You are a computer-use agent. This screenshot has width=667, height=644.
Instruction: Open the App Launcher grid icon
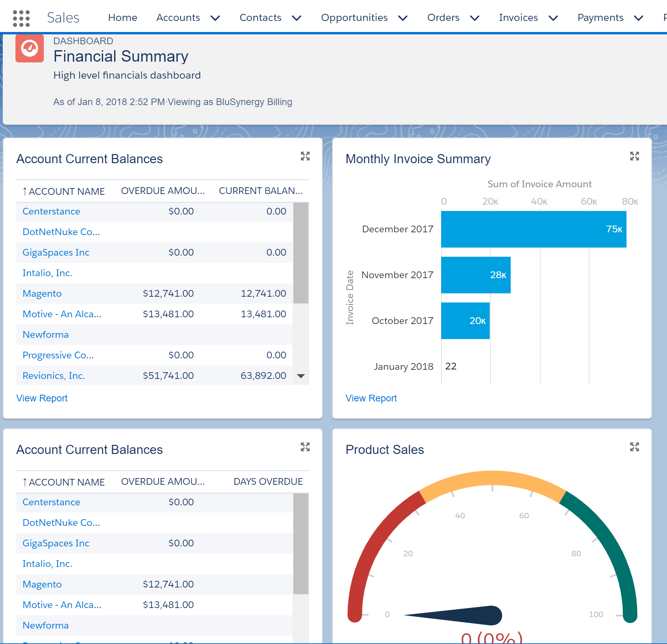(21, 18)
